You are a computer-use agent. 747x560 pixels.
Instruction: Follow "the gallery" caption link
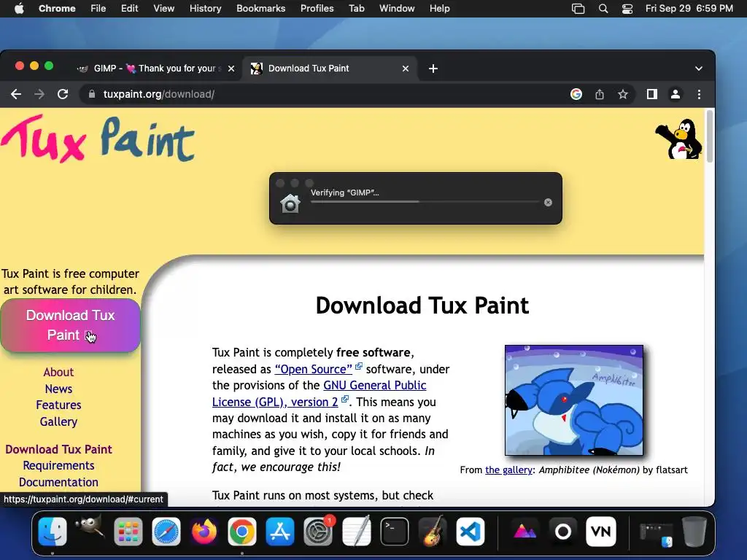[x=508, y=470]
